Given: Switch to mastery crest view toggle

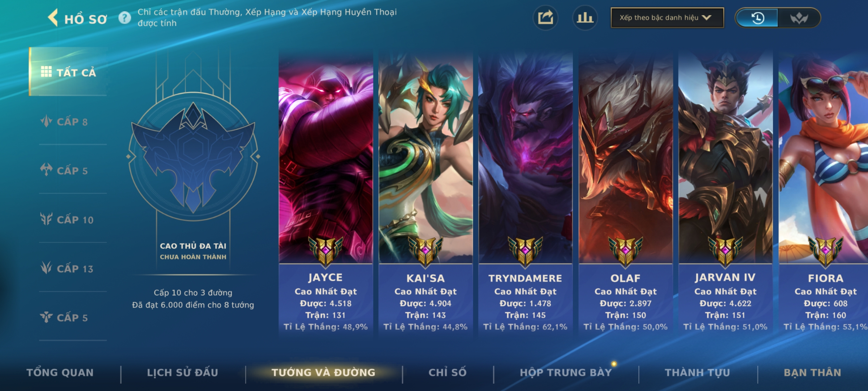Looking at the screenshot, I should pos(799,18).
